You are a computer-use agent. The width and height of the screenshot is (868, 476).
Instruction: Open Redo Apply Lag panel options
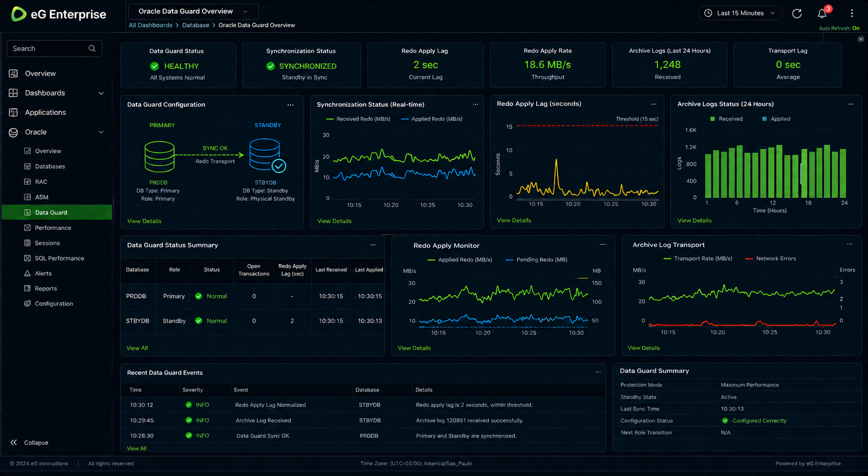654,104
